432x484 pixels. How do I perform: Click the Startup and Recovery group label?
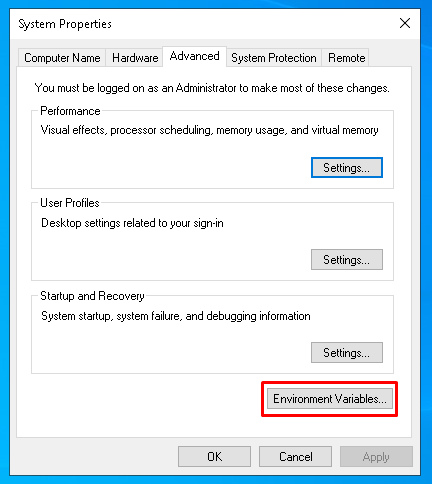92,296
